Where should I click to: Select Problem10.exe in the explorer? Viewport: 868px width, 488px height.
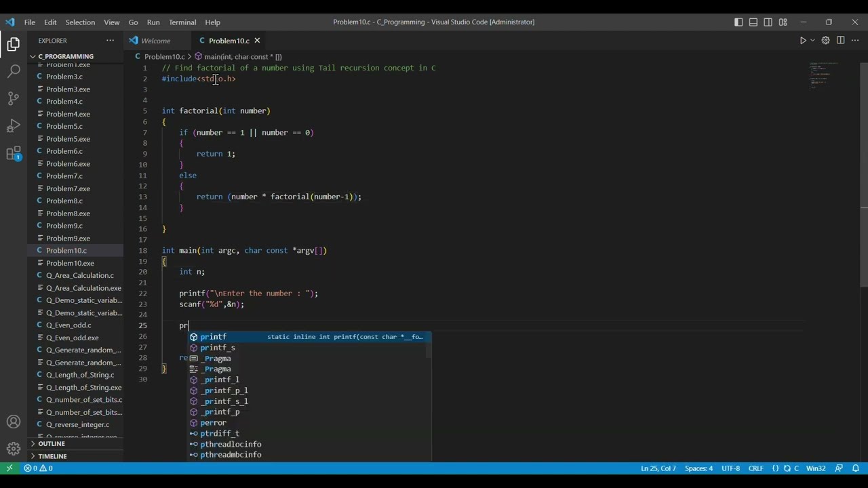(x=70, y=263)
